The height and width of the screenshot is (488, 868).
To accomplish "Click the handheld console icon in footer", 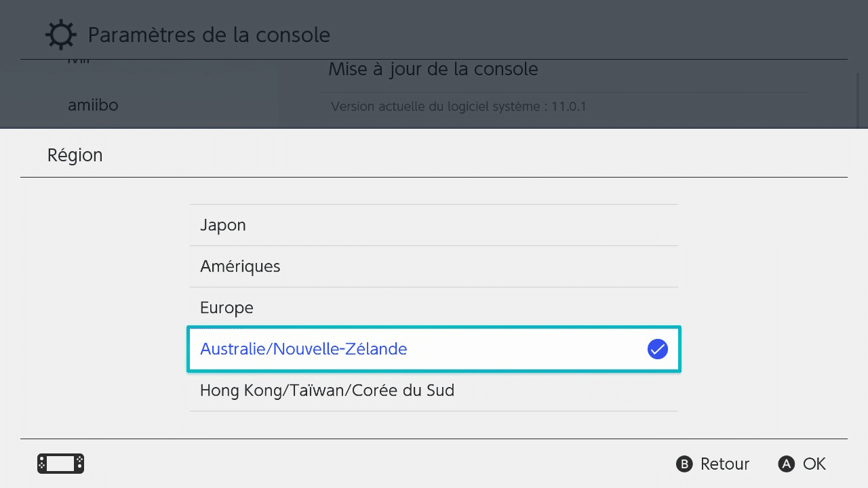I will [x=60, y=464].
